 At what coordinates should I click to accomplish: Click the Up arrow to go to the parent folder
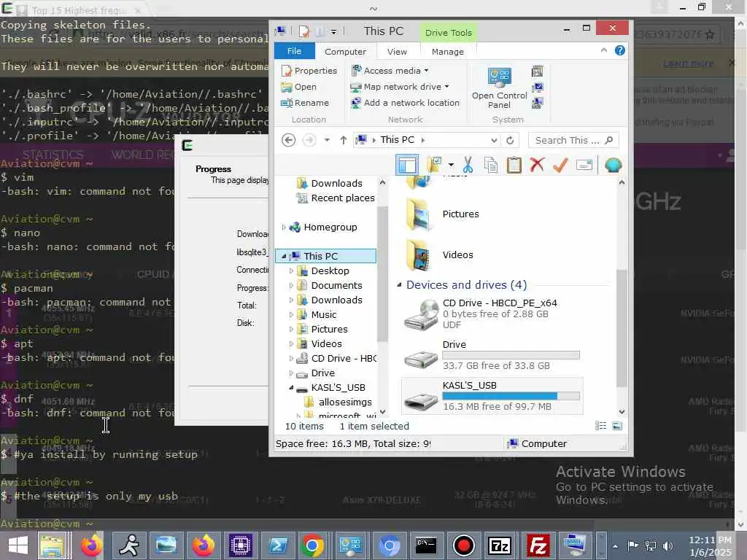tap(343, 140)
